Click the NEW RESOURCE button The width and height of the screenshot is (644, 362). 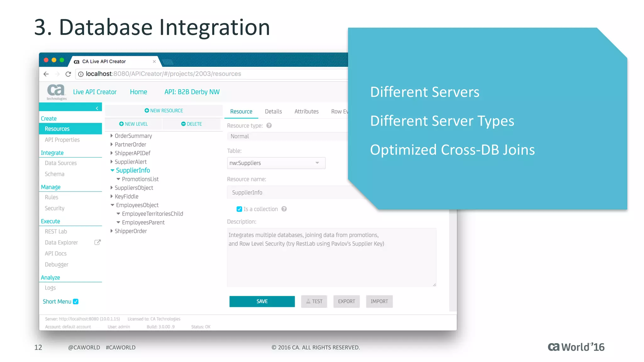click(164, 111)
